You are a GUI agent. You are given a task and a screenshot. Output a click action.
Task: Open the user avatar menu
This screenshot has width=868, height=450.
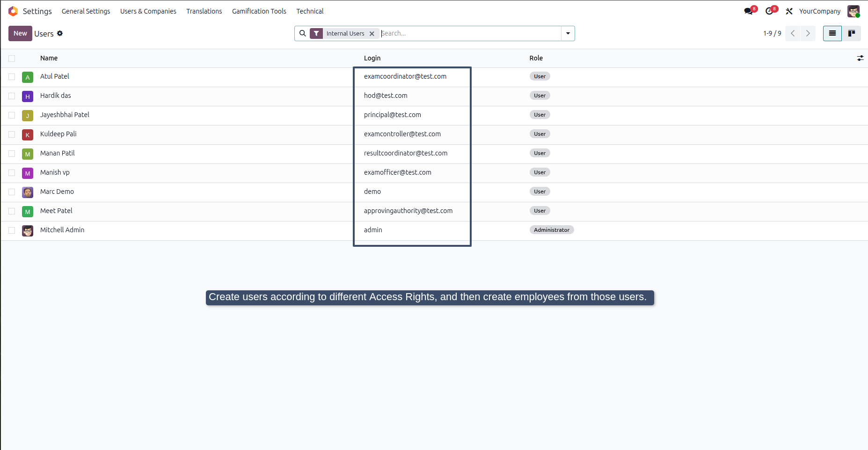pyautogui.click(x=853, y=11)
